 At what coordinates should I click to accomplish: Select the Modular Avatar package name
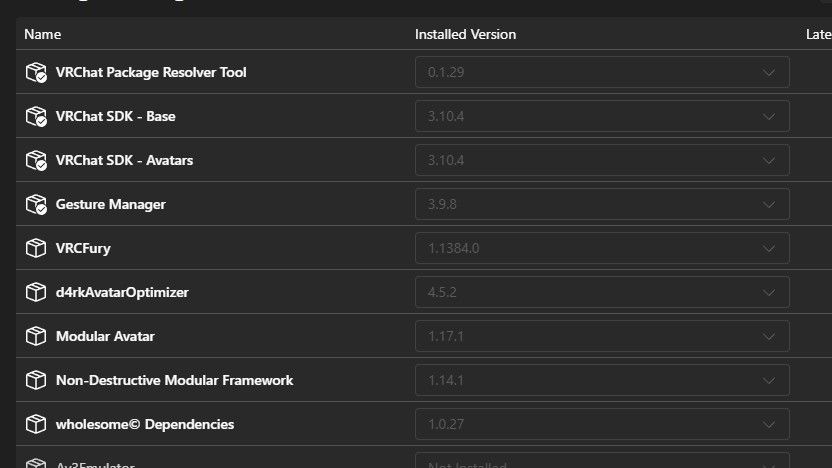point(105,336)
